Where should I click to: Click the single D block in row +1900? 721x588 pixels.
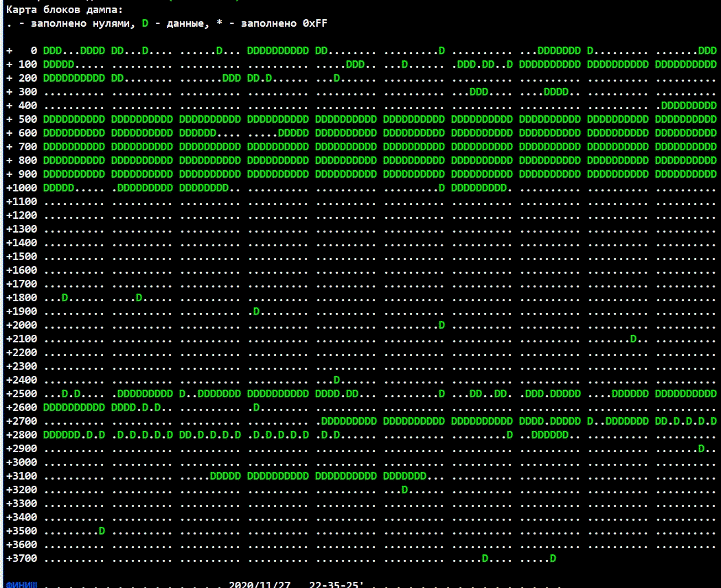pos(256,311)
